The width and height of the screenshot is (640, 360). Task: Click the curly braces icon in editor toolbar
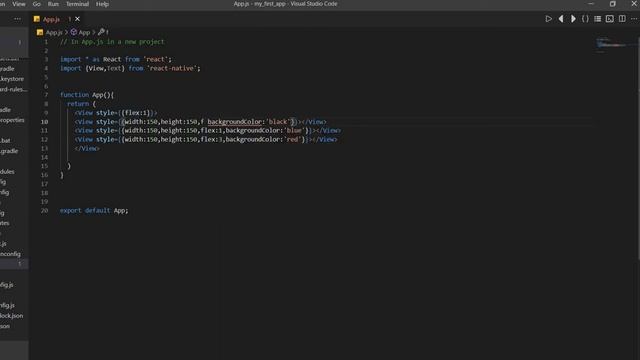[x=585, y=19]
